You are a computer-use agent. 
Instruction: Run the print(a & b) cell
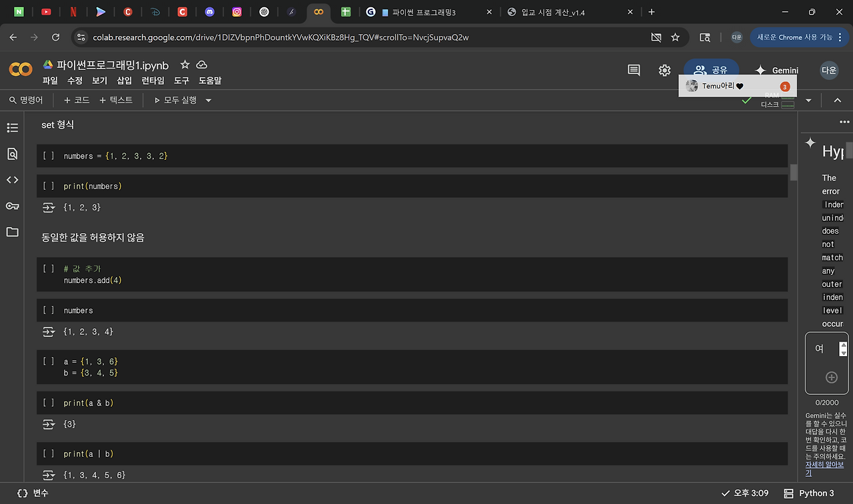(x=48, y=403)
